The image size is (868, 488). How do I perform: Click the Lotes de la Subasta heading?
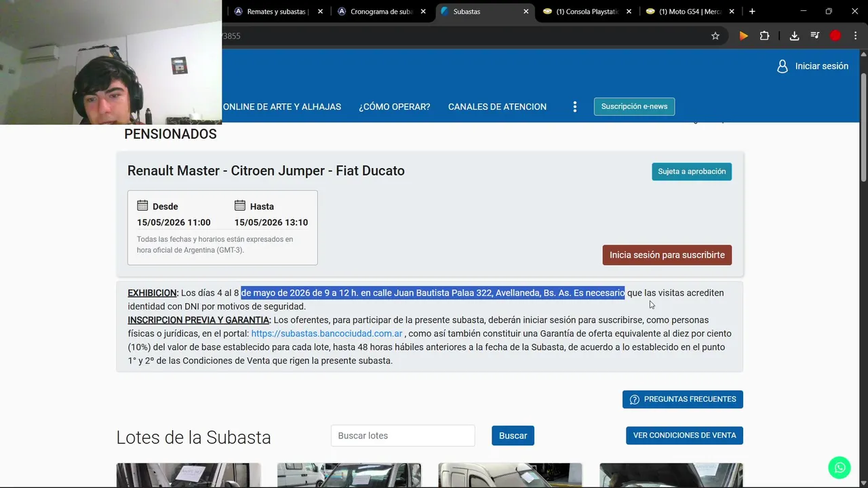tap(193, 437)
